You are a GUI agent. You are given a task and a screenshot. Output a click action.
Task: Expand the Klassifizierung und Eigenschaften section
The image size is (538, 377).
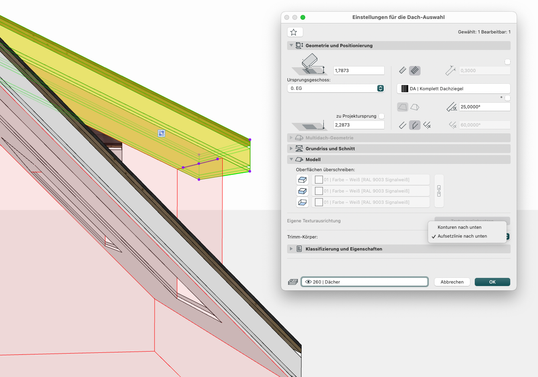click(x=291, y=249)
